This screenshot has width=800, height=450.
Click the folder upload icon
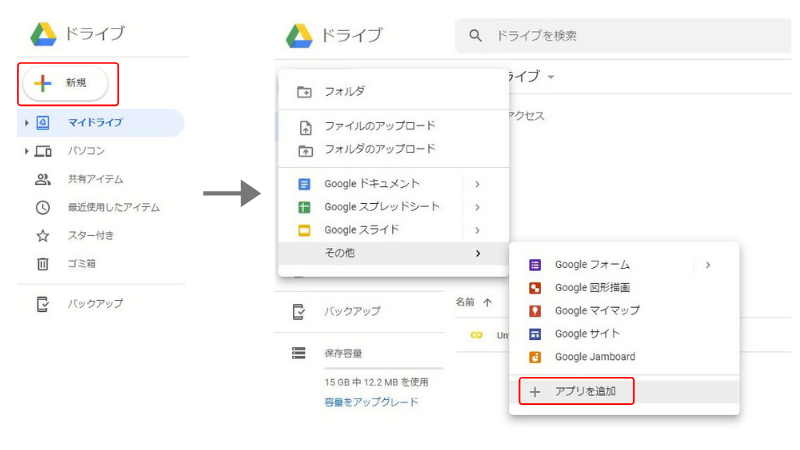[x=305, y=151]
